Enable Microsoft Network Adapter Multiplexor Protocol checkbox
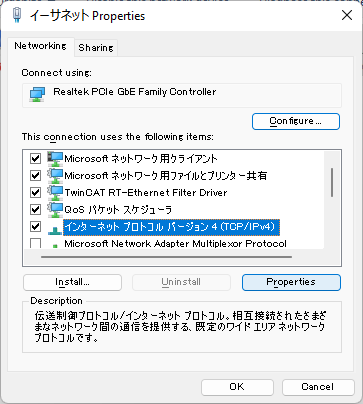Screen dimensions: 363x404 click(x=35, y=243)
